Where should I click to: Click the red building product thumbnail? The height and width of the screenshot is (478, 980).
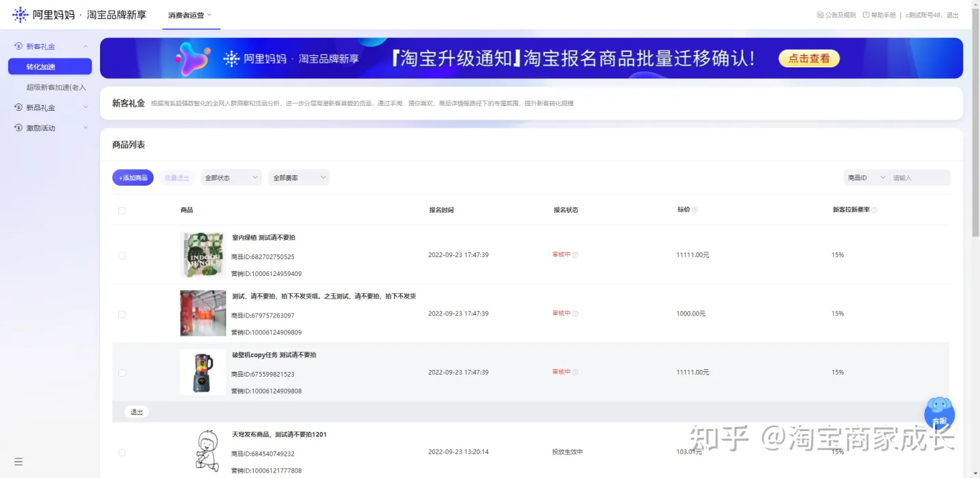click(x=203, y=313)
